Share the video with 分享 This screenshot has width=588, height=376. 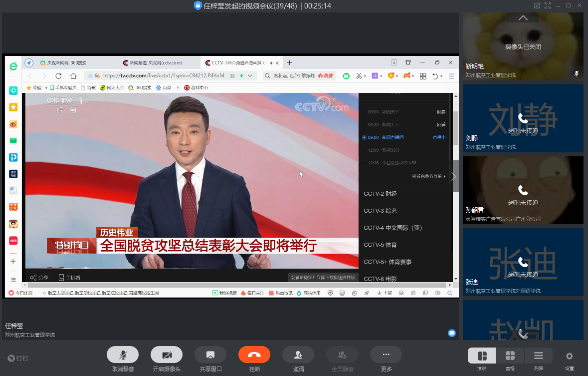[x=39, y=278]
